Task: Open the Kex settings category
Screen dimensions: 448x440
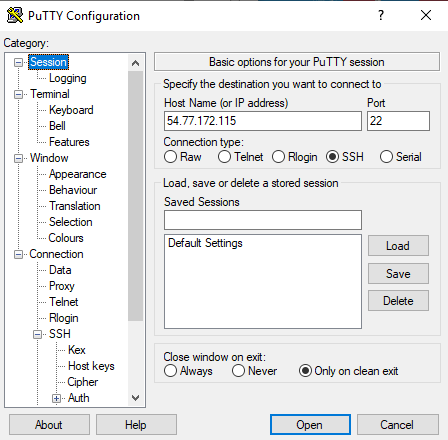Action: click(77, 350)
